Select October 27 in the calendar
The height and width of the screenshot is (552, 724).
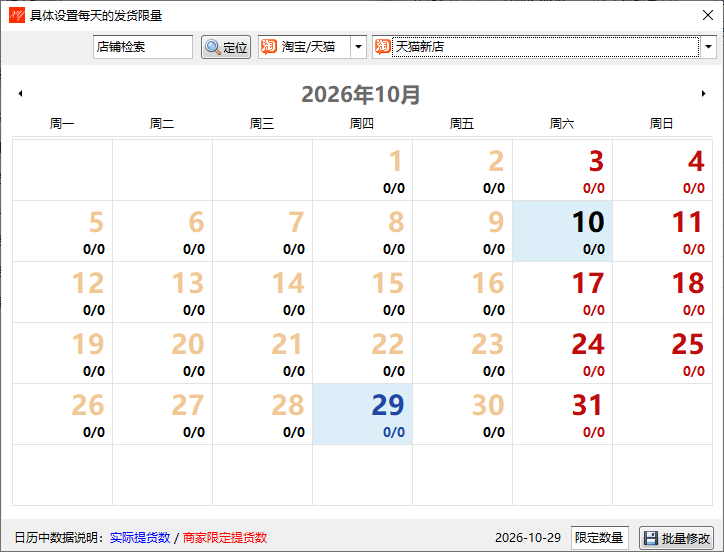coord(163,414)
